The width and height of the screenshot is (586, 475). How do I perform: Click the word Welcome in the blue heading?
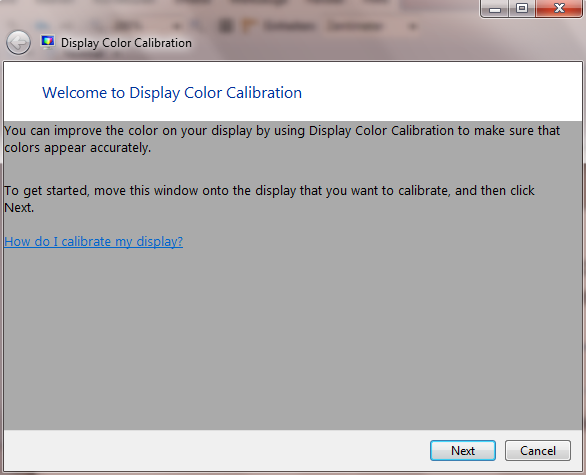pos(74,93)
